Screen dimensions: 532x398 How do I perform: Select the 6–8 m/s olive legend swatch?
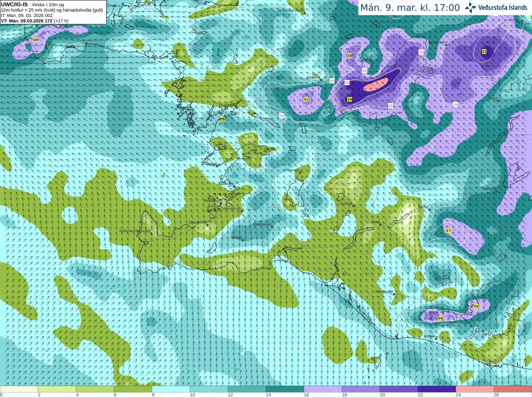pyautogui.click(x=133, y=389)
